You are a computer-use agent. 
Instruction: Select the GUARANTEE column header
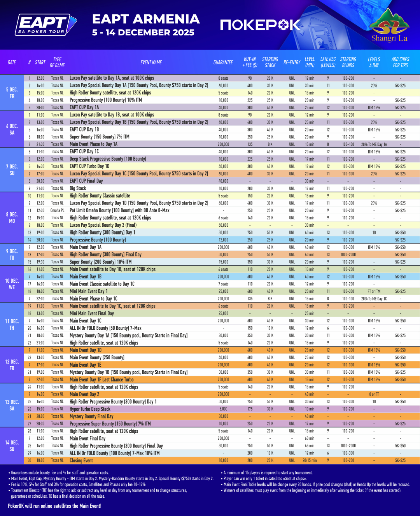pos(223,62)
